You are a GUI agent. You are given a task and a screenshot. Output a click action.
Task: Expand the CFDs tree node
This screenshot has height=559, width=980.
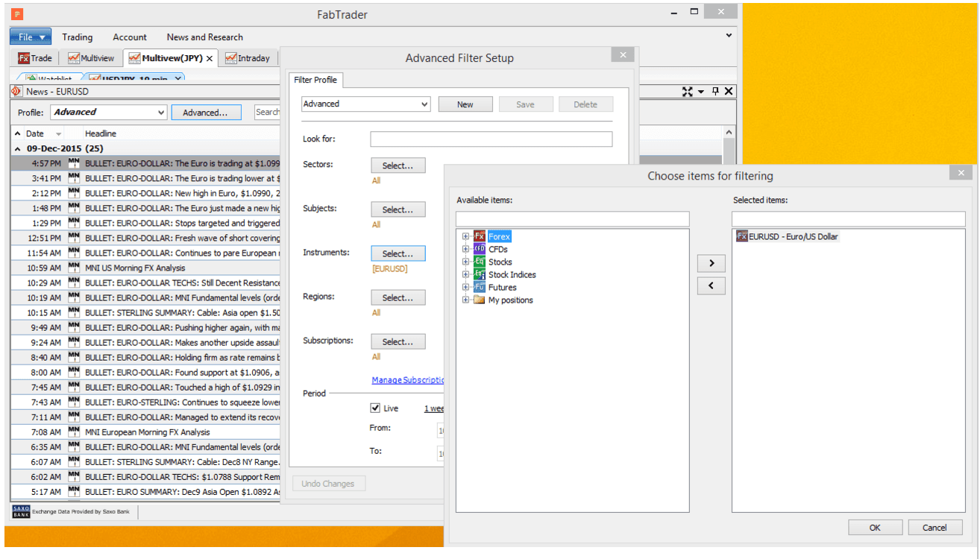(465, 249)
